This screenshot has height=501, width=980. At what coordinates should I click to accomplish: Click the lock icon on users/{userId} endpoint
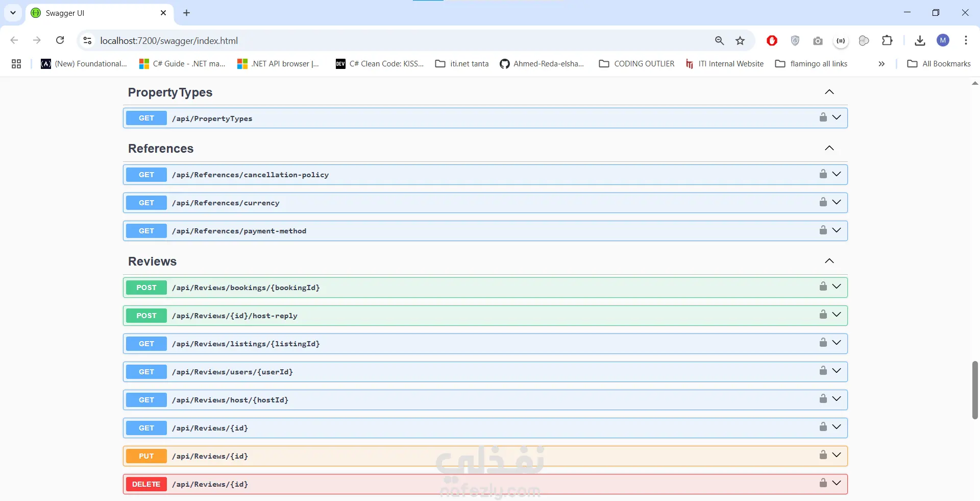[x=823, y=371]
